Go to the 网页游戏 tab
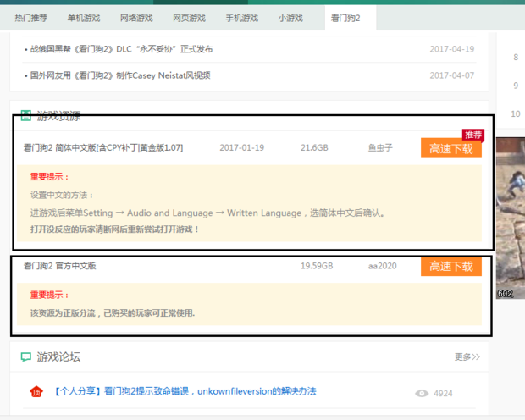 coord(189,18)
